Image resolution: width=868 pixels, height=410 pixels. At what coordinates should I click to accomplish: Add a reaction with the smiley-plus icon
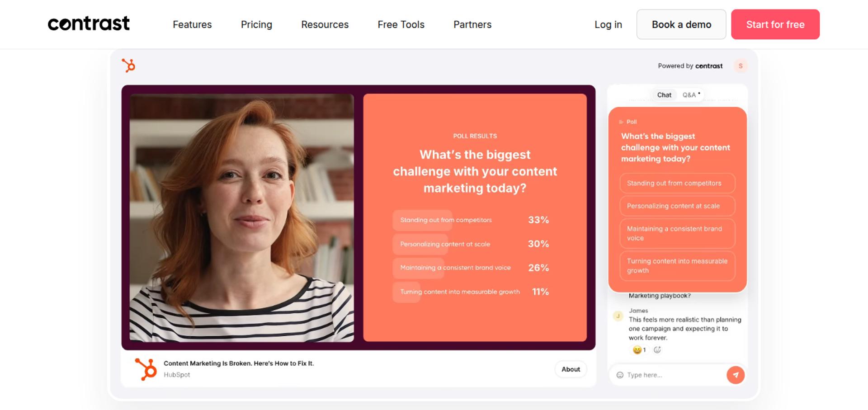[x=657, y=349]
